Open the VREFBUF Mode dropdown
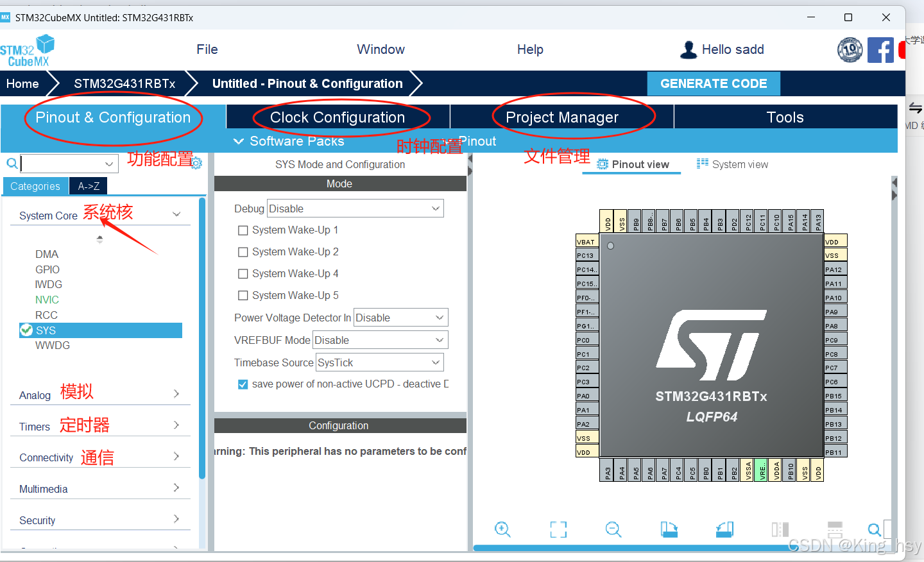Viewport: 924px width, 562px height. point(380,340)
